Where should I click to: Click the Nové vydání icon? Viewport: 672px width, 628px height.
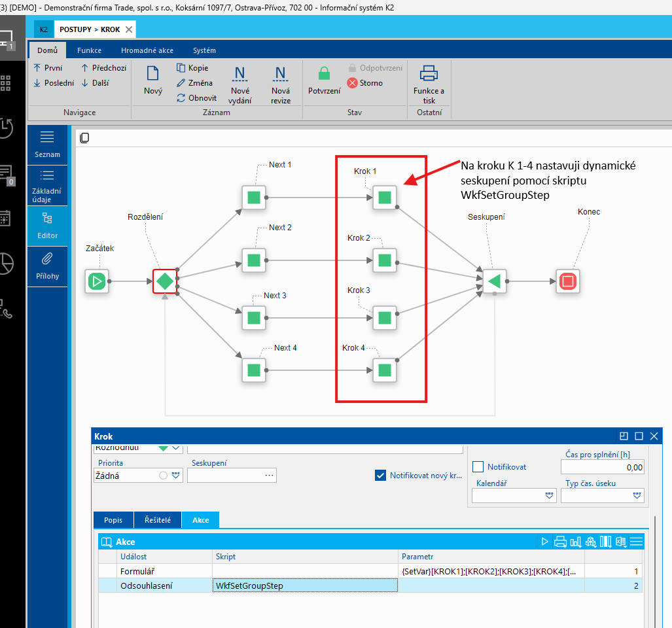click(x=240, y=74)
